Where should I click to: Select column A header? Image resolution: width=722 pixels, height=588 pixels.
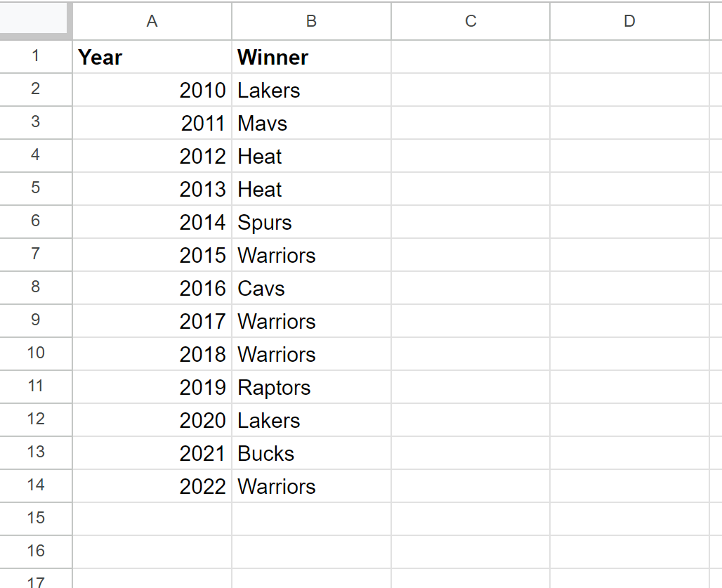pos(152,21)
